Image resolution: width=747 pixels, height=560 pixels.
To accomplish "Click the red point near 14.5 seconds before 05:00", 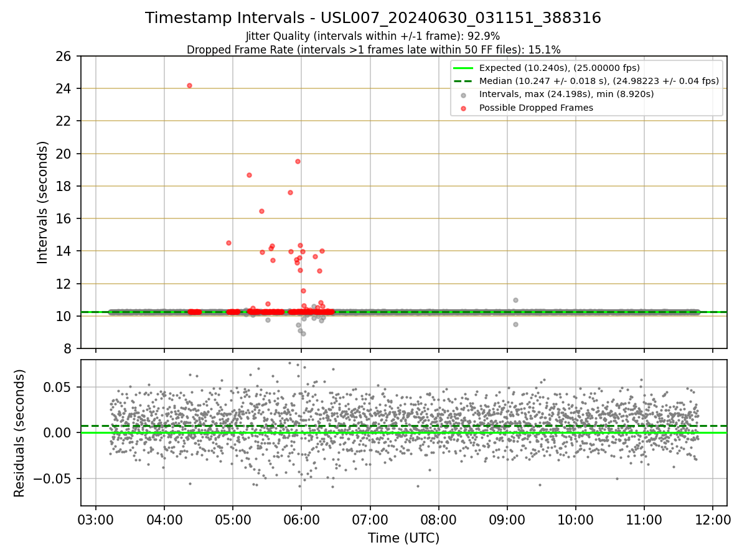I will (228, 243).
